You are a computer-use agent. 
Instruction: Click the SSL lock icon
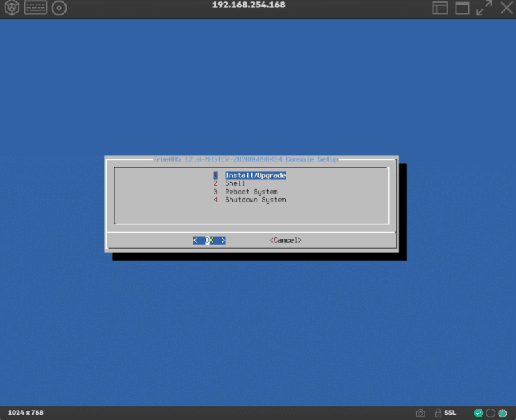tap(438, 413)
